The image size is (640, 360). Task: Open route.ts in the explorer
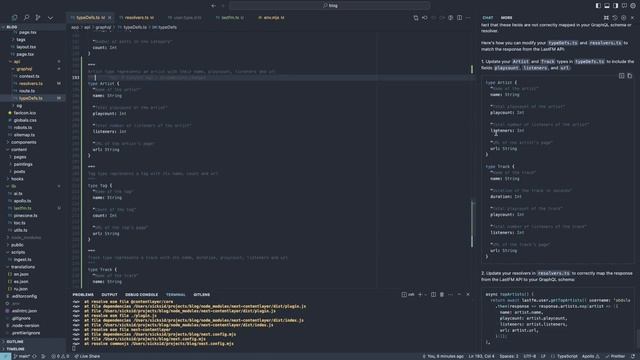coord(33,91)
